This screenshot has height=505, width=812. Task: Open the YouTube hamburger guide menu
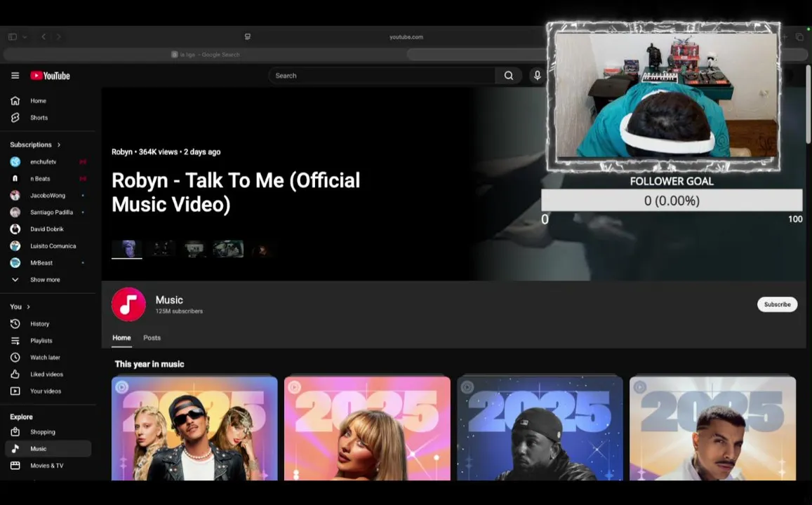coord(15,76)
